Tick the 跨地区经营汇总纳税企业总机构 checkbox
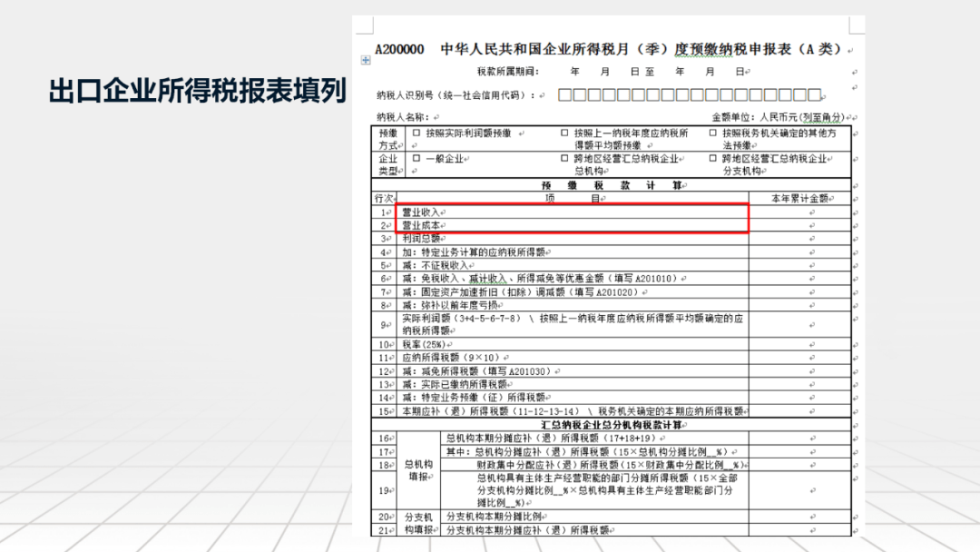This screenshot has width=980, height=552. tap(564, 158)
